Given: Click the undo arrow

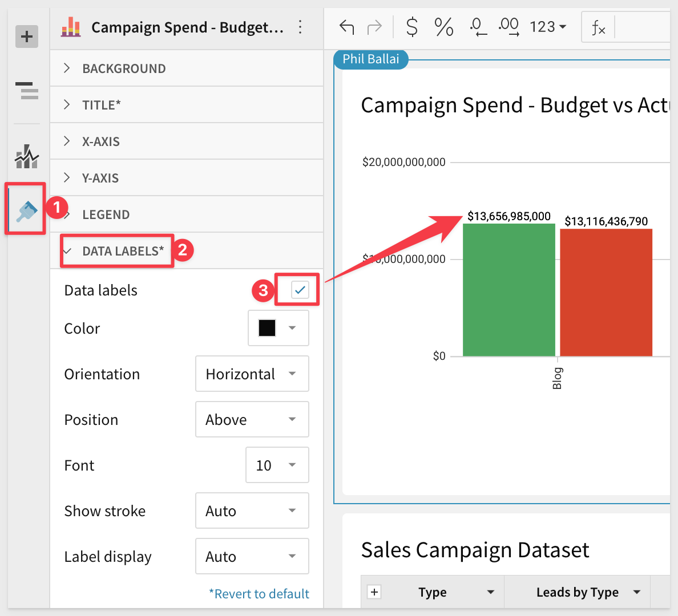Looking at the screenshot, I should pos(347,27).
